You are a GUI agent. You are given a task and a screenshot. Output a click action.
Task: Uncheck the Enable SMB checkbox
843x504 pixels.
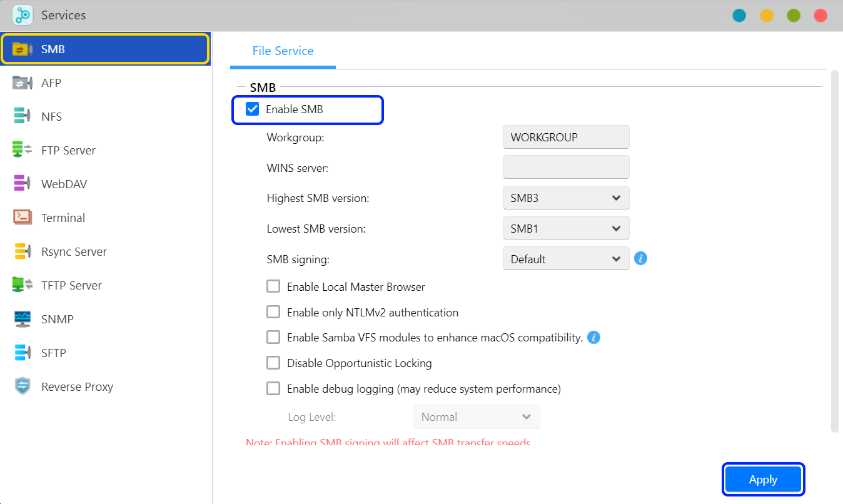(x=253, y=109)
